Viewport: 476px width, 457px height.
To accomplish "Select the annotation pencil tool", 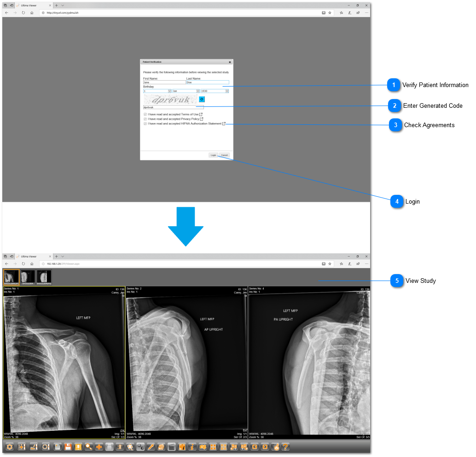I will point(151,447).
